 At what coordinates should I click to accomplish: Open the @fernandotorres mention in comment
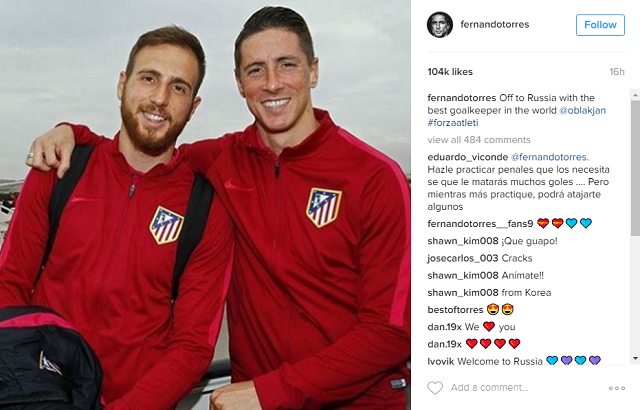(x=549, y=157)
